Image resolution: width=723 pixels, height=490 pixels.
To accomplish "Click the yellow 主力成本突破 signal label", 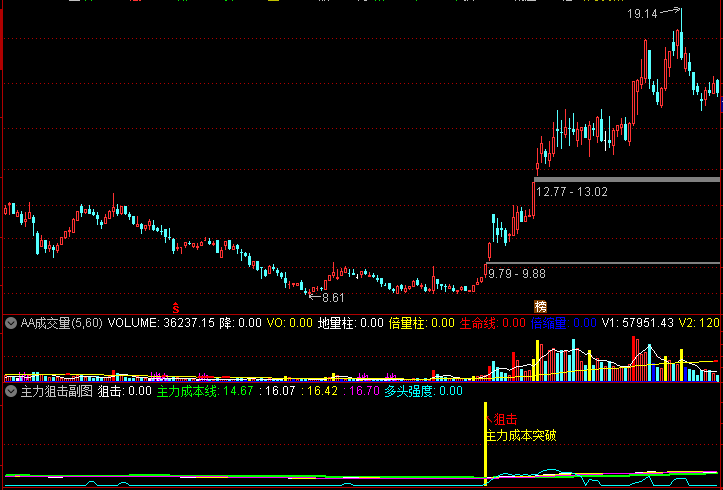I will 521,436.
